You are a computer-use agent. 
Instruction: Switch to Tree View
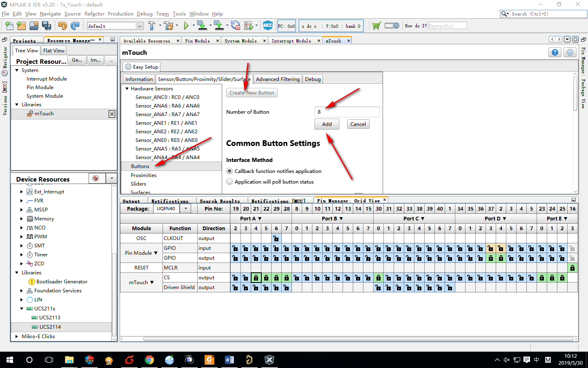pyautogui.click(x=27, y=51)
